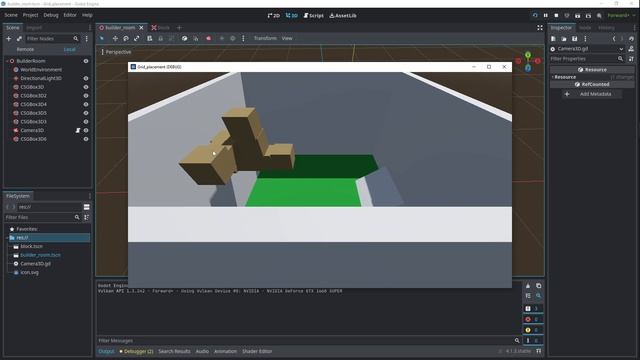
Task: Toggle error messages filter in Output
Action: point(533,319)
